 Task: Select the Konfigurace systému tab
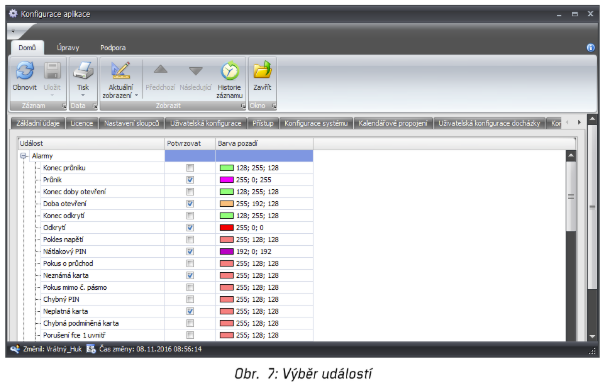pyautogui.click(x=316, y=123)
